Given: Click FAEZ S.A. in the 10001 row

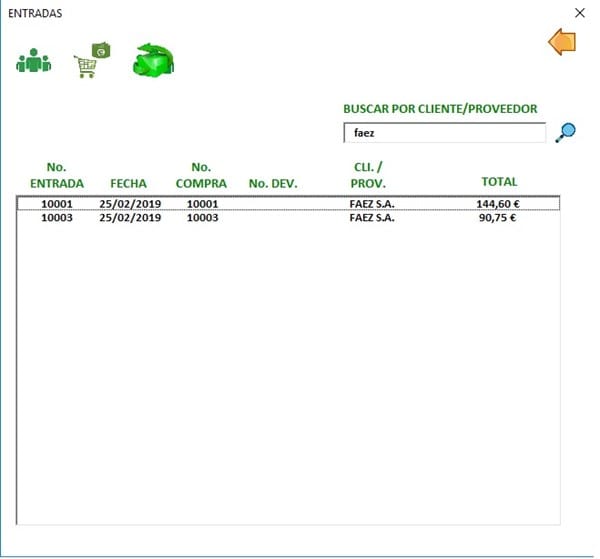Looking at the screenshot, I should click(x=372, y=204).
